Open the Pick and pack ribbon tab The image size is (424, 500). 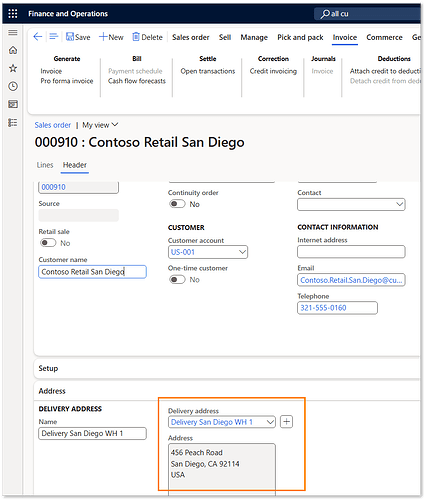pos(300,37)
